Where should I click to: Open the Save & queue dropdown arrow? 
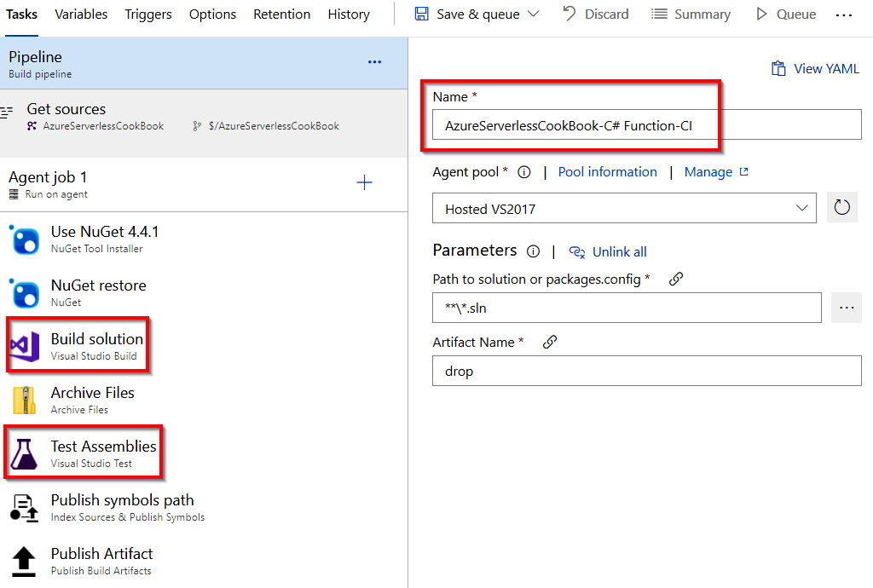point(534,14)
